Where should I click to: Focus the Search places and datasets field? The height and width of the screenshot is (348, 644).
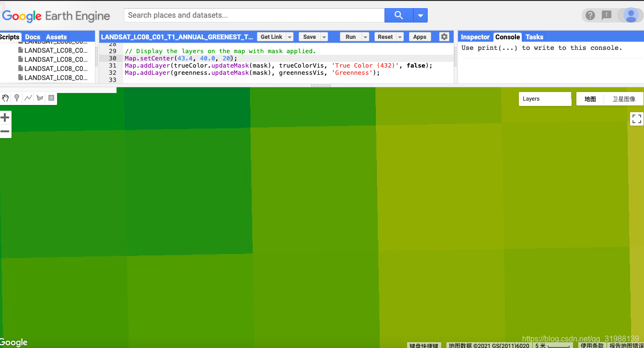[254, 15]
